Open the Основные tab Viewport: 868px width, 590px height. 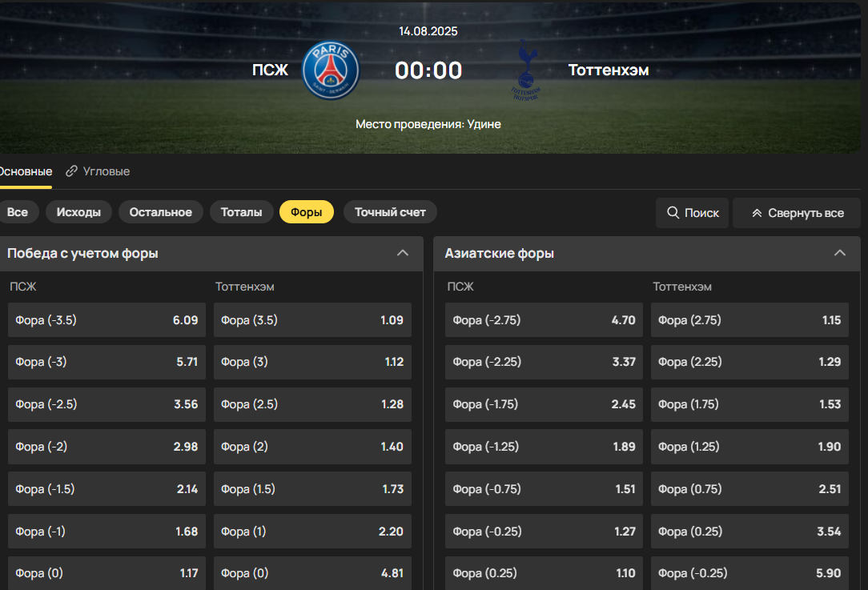point(26,171)
